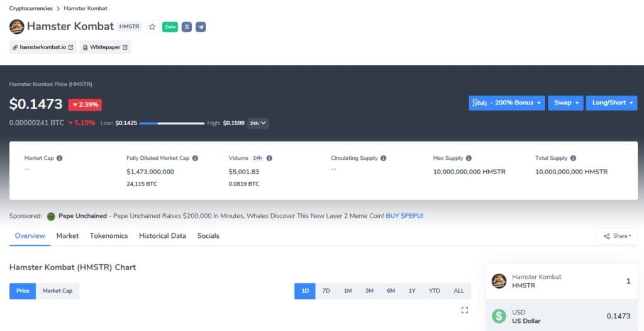The image size is (644, 331).
Task: Open the Swap dropdown
Action: (565, 103)
